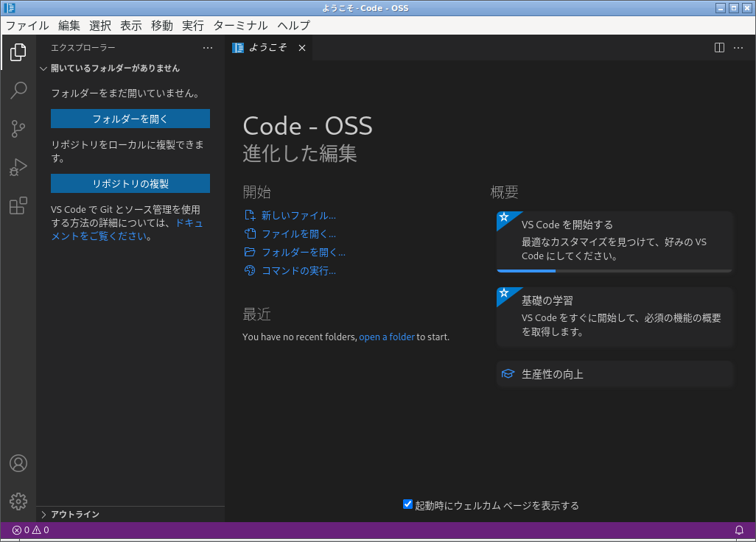
Task: Click the フォルダーを開く... link in 開始
Action: (x=304, y=252)
